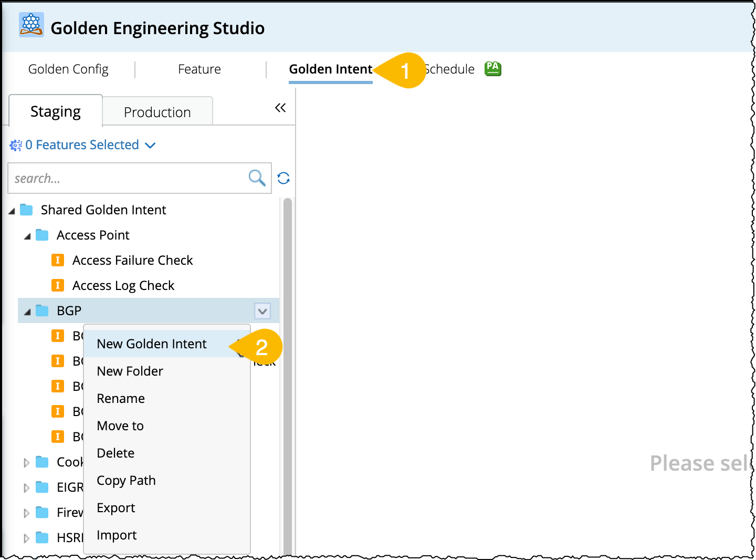Click the refresh tree icon

pyautogui.click(x=283, y=178)
